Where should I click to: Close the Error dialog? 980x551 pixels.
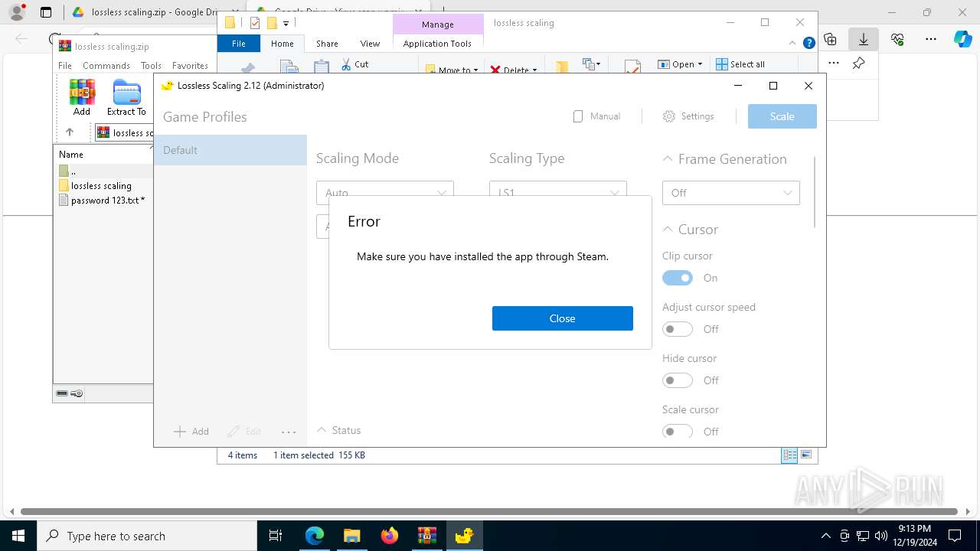pyautogui.click(x=562, y=318)
